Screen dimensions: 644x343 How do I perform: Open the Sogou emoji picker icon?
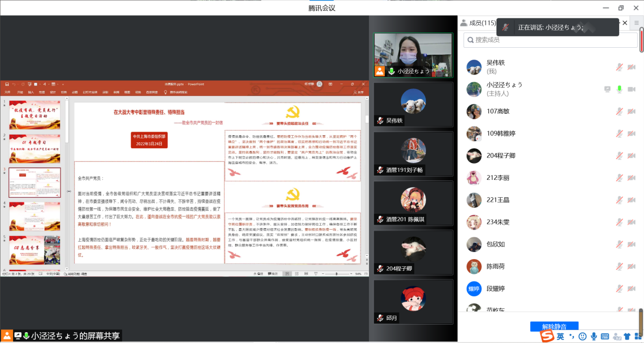(x=582, y=336)
